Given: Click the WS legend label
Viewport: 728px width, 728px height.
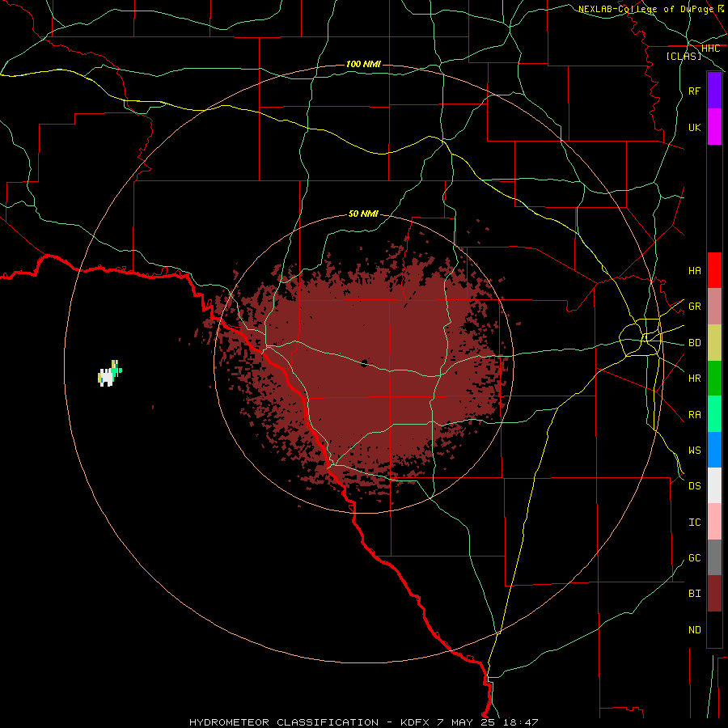Looking at the screenshot, I should 694,450.
